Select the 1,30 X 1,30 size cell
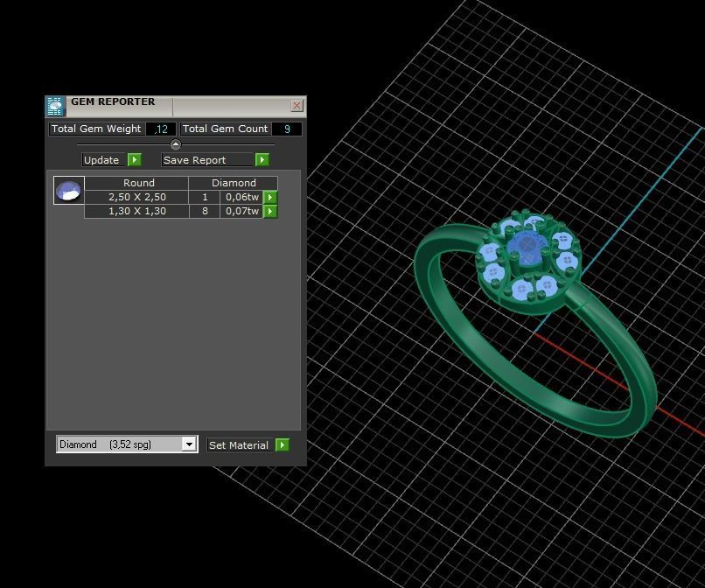 tap(136, 211)
